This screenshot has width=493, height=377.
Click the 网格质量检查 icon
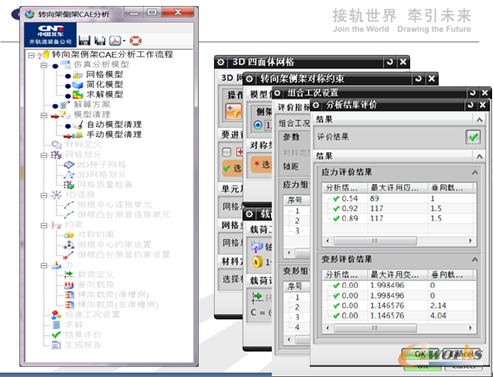[69, 185]
